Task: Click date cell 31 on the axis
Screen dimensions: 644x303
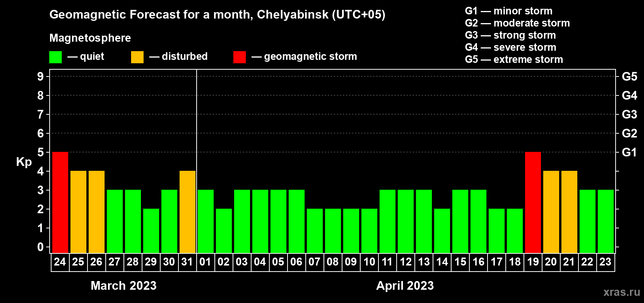Action: click(x=188, y=262)
